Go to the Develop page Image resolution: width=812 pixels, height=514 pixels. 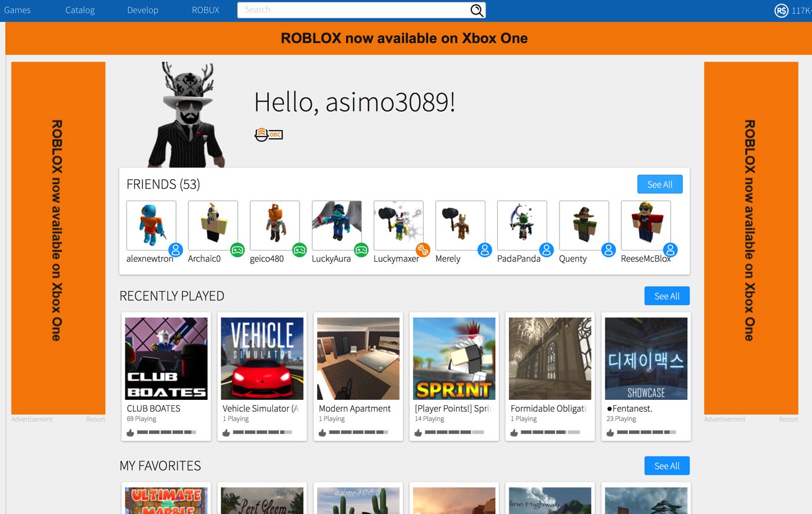[142, 10]
